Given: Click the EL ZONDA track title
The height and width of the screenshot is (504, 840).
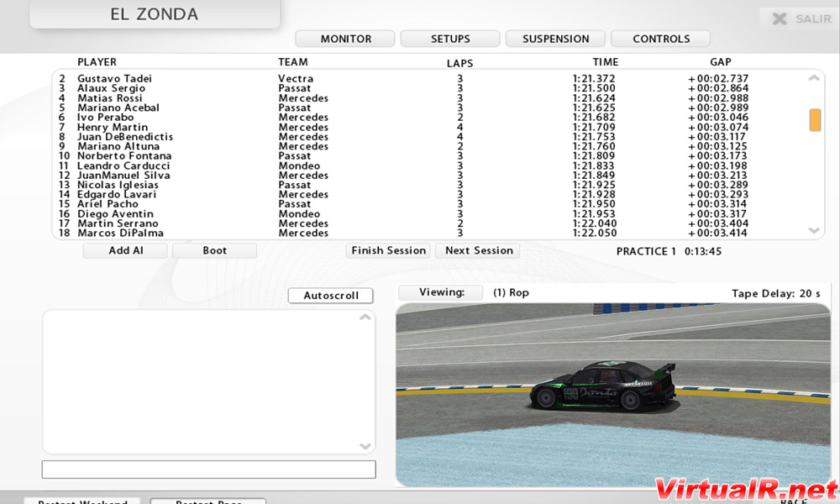Looking at the screenshot, I should (x=155, y=14).
